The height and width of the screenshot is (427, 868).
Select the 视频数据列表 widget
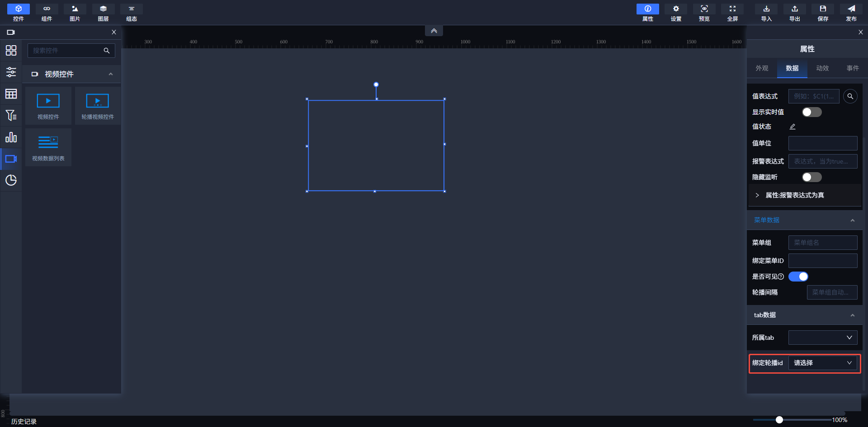[x=48, y=148]
